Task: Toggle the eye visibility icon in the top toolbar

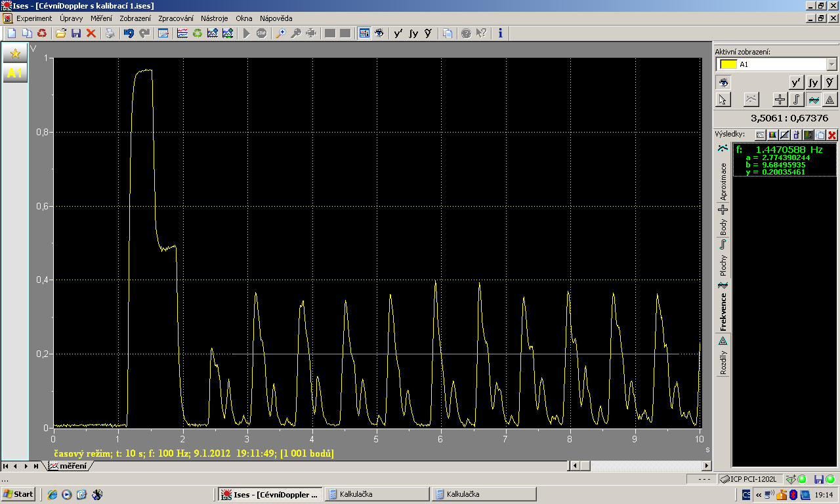Action: (379, 33)
